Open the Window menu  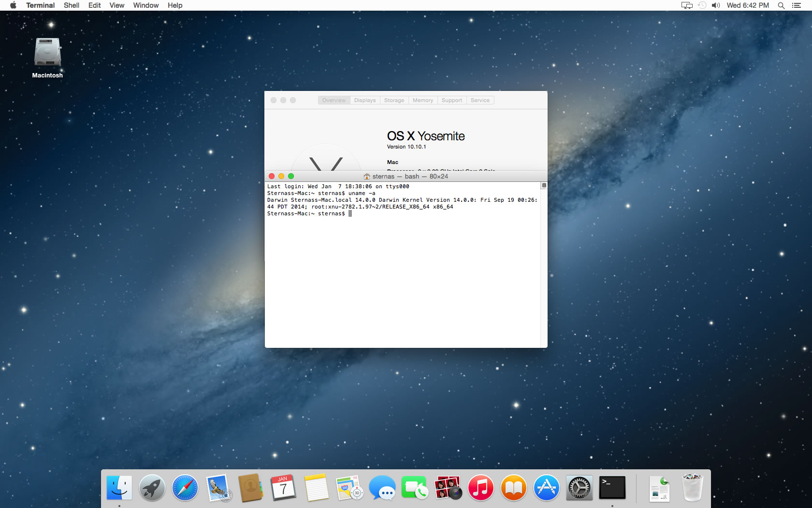tap(146, 5)
